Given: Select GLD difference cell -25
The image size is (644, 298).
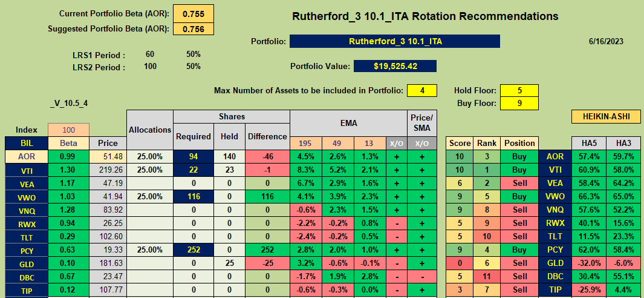Looking at the screenshot, I should 267,263.
